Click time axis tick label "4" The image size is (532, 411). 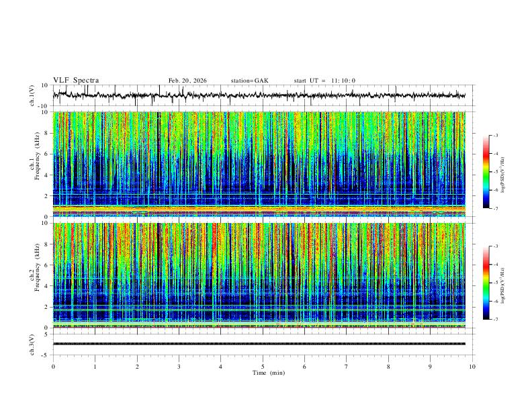click(221, 367)
